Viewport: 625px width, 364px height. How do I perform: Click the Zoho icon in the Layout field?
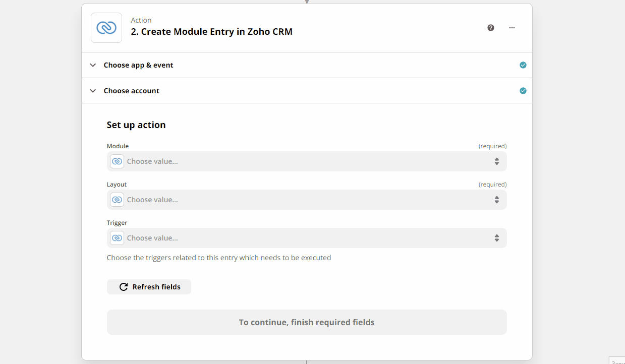point(117,200)
